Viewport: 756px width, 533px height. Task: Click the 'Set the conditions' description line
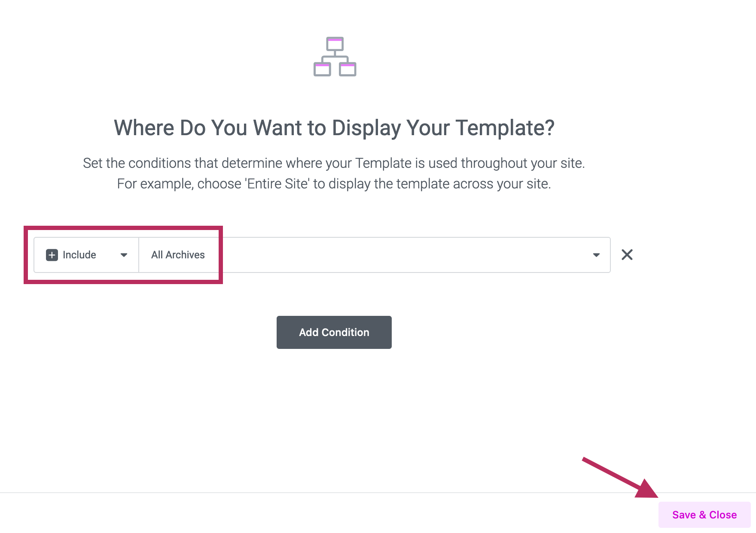pyautogui.click(x=334, y=163)
